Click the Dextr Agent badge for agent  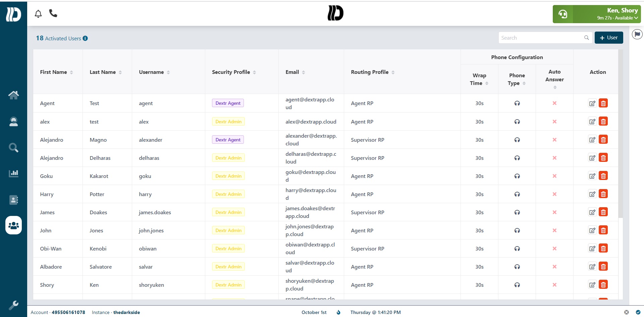coord(228,103)
